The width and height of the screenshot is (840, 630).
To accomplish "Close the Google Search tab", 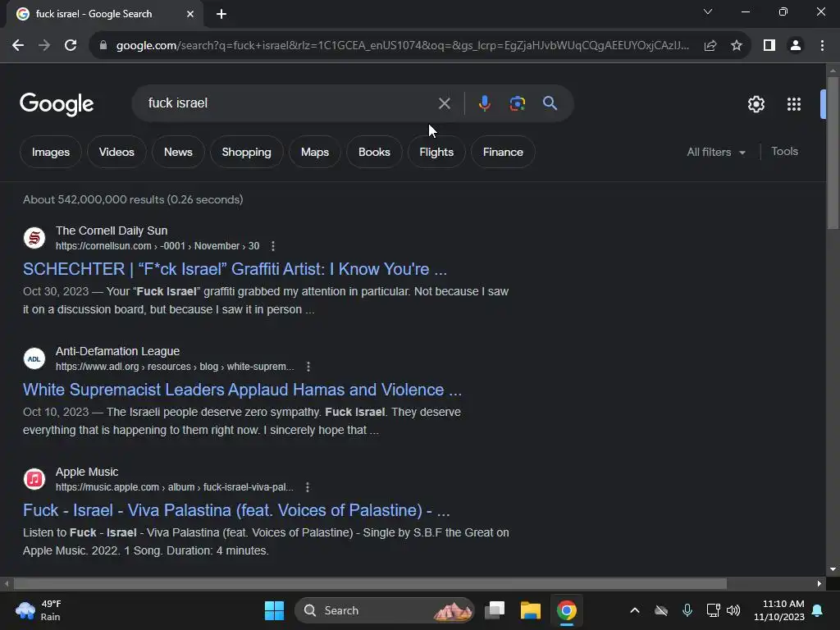I will point(190,14).
